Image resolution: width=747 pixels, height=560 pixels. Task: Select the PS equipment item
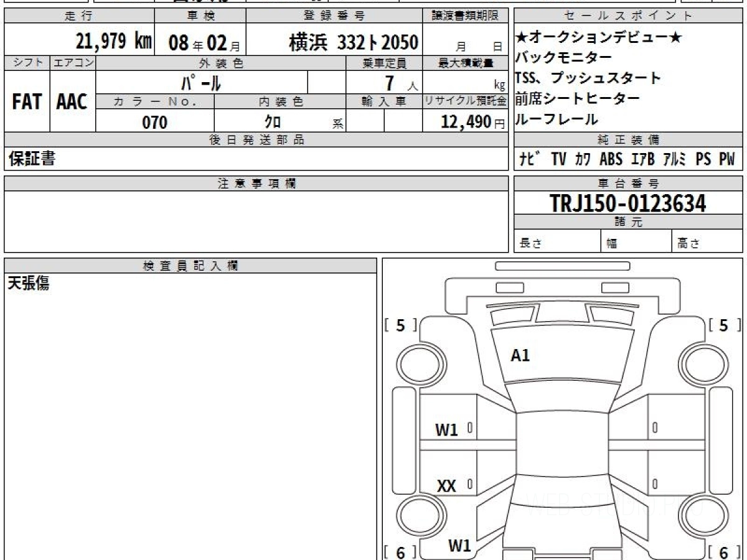(703, 160)
